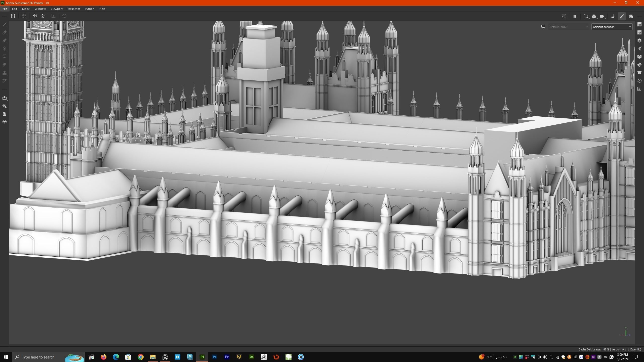
Task: Select the Eraser tool
Action: (5, 32)
